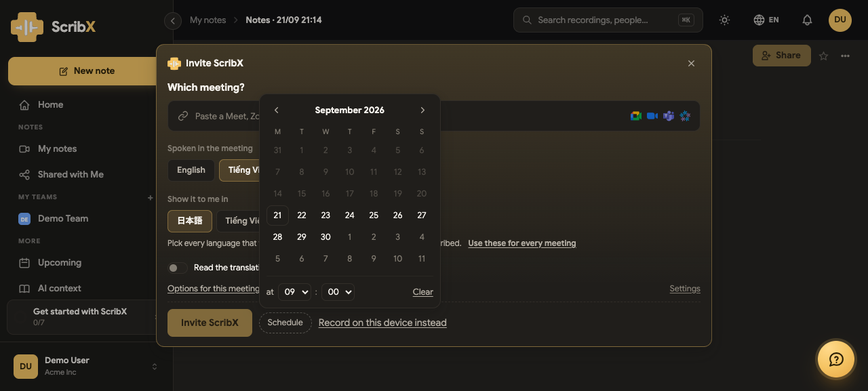This screenshot has width=868, height=391.
Task: Toggle 日本語 display language
Action: pyautogui.click(x=190, y=222)
